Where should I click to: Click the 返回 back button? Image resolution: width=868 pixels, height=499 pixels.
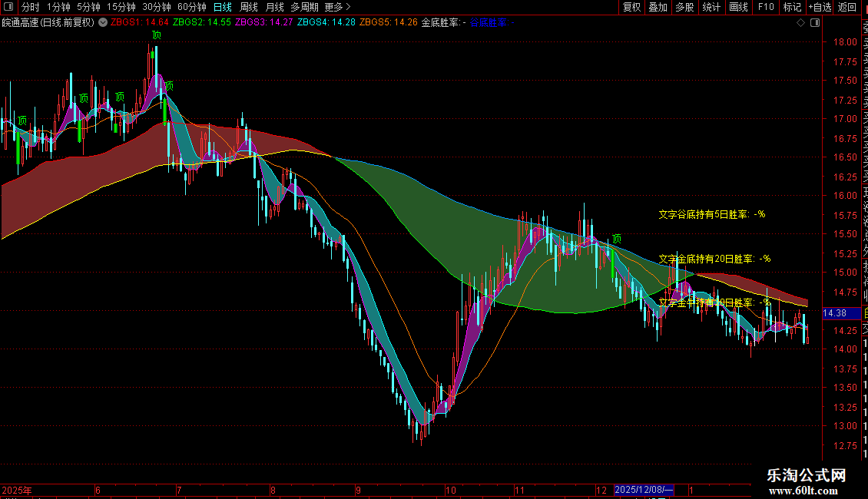click(847, 7)
